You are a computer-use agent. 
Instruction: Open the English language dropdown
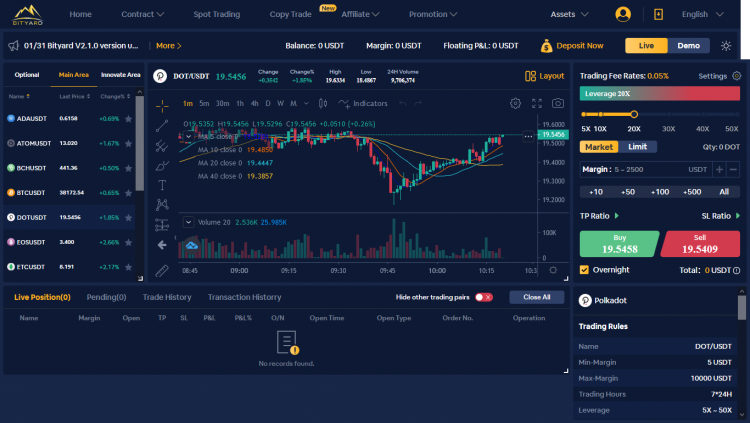[x=700, y=14]
